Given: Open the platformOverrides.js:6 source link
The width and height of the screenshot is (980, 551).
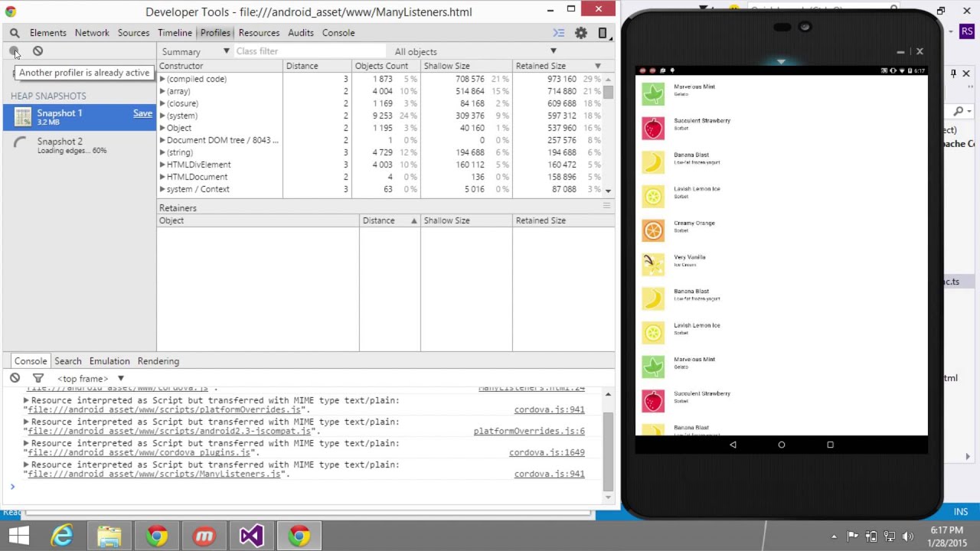Looking at the screenshot, I should point(529,431).
